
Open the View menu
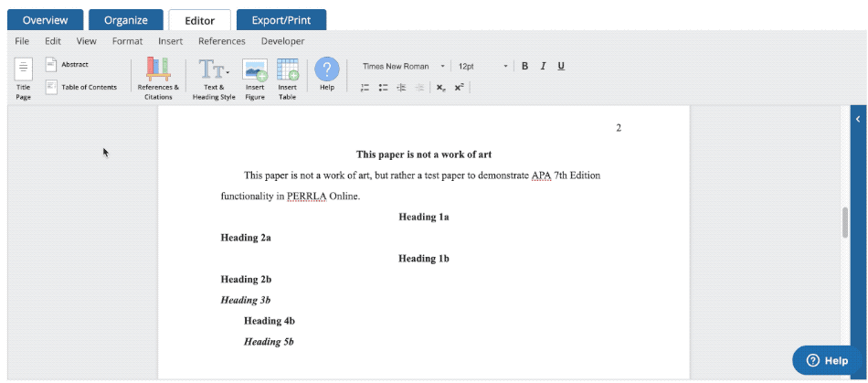(x=87, y=41)
